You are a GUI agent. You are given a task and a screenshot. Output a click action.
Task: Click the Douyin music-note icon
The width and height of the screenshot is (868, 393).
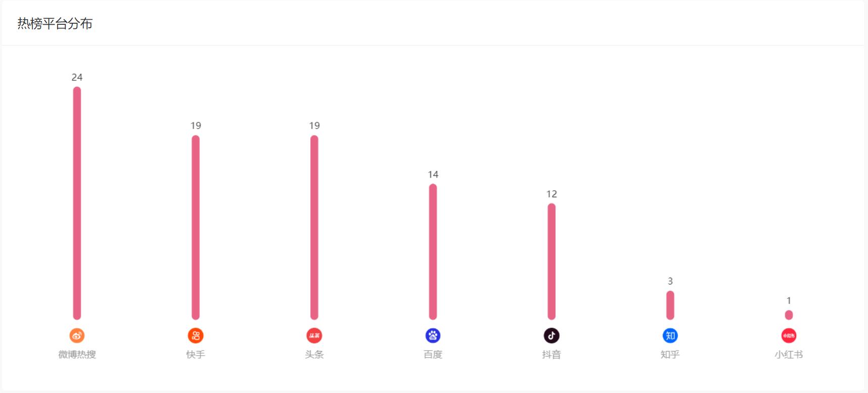point(552,335)
